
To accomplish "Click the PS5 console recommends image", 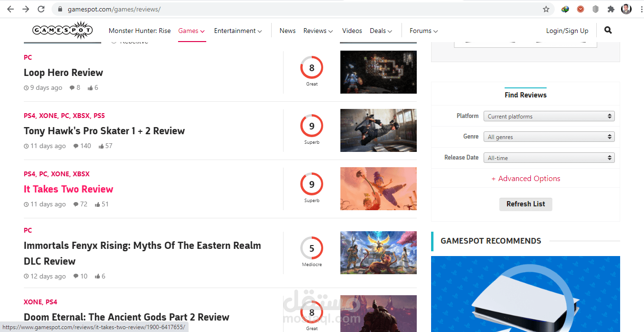I will coord(526,294).
